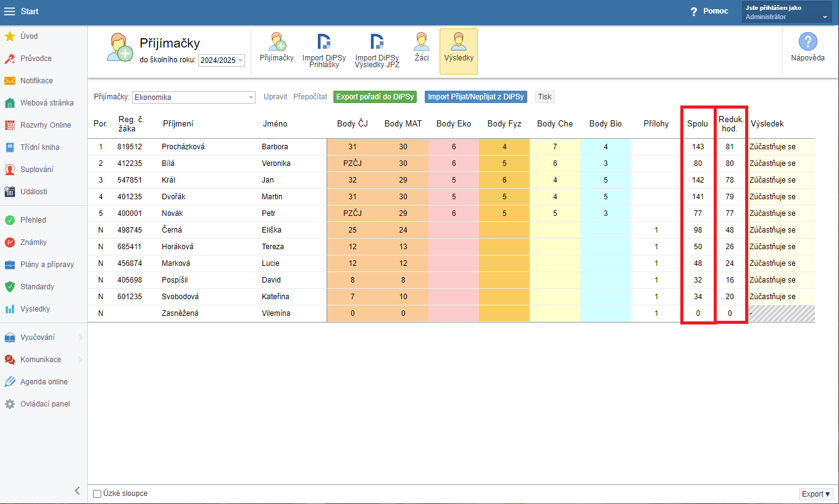The width and height of the screenshot is (839, 504).
Task: Click Přílohy value in Horáková row
Action: pyautogui.click(x=656, y=247)
